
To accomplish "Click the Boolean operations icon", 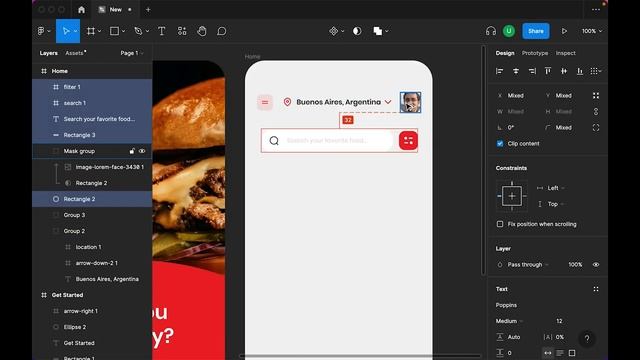I will [378, 31].
